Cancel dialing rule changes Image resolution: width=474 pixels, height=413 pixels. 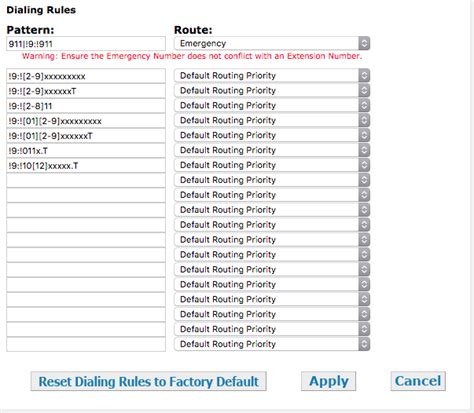[x=418, y=381]
